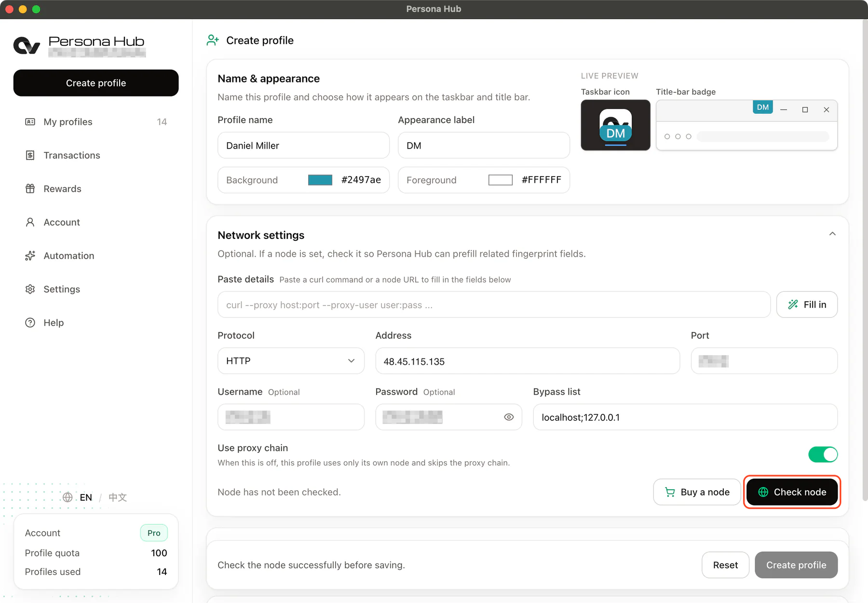This screenshot has height=603, width=868.
Task: Open the Background color swatch #2497ae
Action: coord(320,180)
